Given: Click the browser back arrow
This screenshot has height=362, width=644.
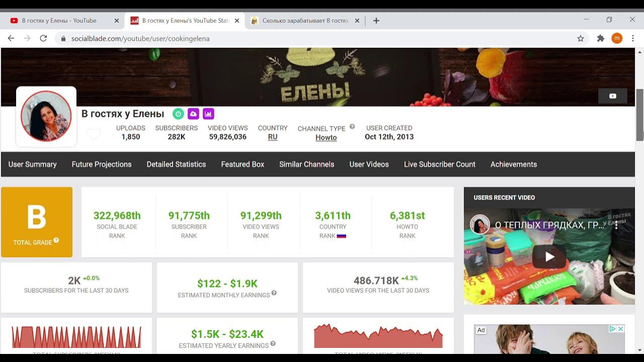Looking at the screenshot, I should pos(11,38).
